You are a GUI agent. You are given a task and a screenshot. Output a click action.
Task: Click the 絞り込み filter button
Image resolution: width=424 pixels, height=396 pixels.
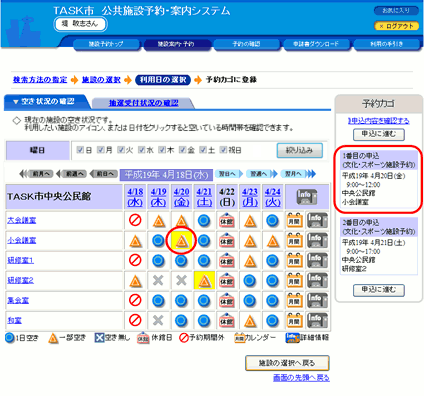pos(300,150)
